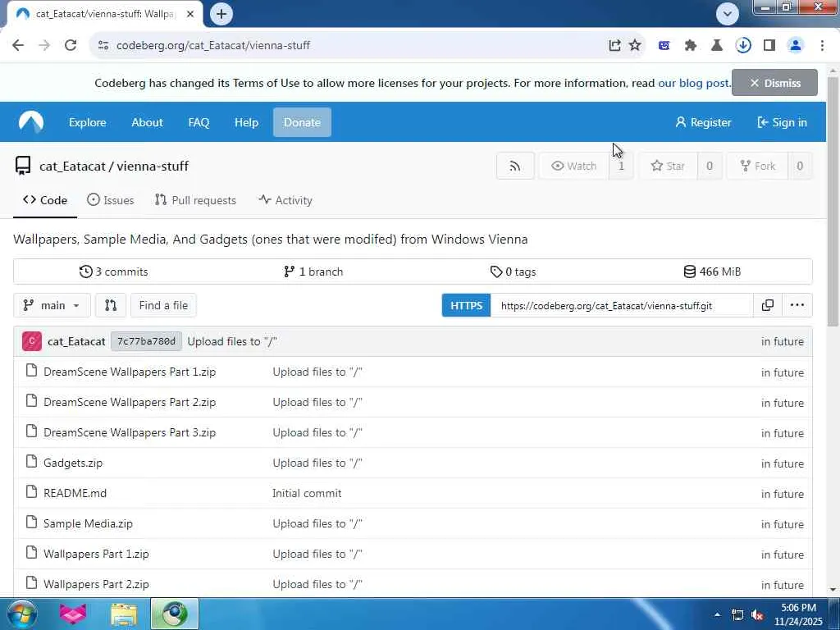The width and height of the screenshot is (840, 630).
Task: Click the page vertical scrollbar
Action: pos(833,201)
